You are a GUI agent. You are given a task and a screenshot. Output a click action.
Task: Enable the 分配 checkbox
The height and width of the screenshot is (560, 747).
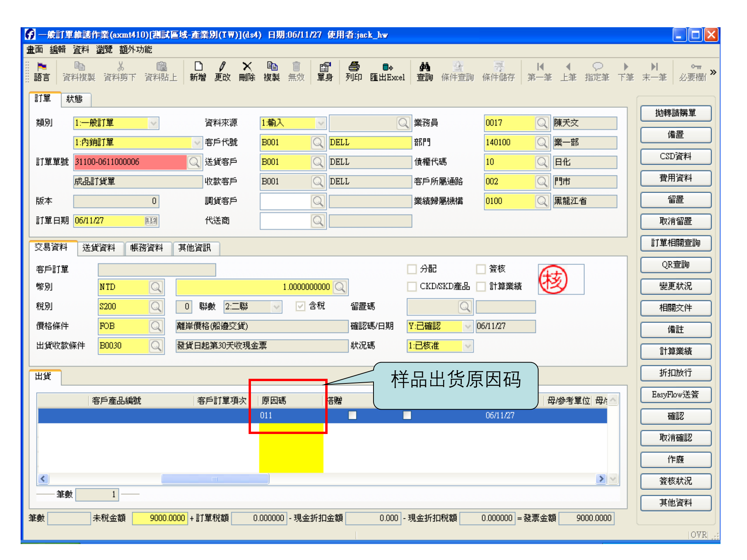pos(412,269)
